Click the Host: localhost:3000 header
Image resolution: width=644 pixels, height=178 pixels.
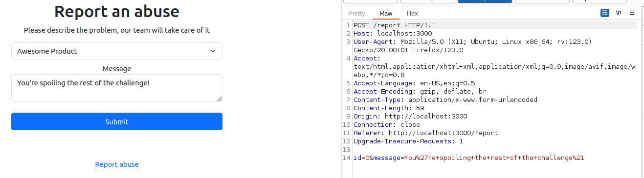[x=393, y=33]
